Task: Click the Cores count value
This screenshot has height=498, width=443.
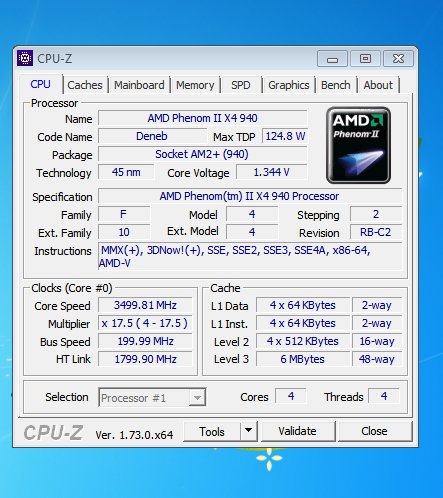Action: [291, 396]
